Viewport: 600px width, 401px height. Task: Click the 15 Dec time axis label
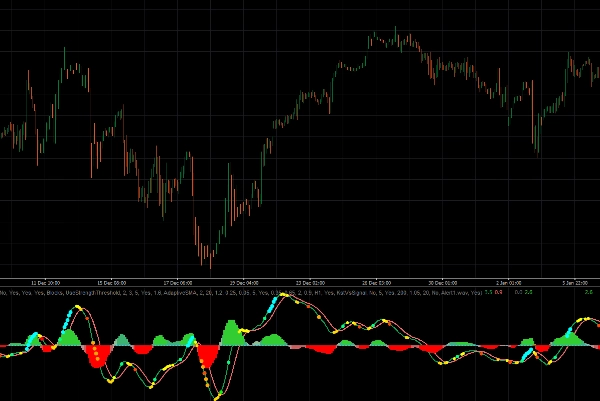pos(111,283)
